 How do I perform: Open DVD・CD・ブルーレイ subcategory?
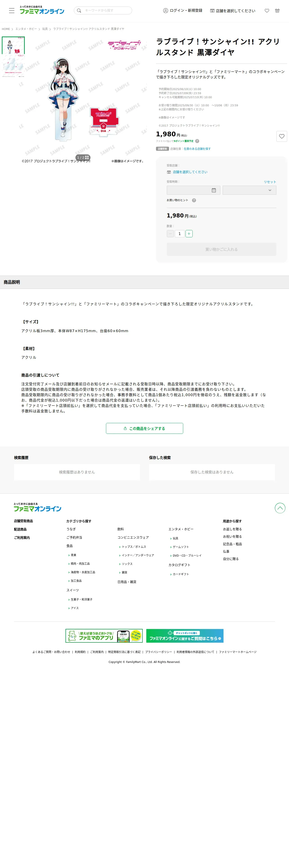click(187, 555)
